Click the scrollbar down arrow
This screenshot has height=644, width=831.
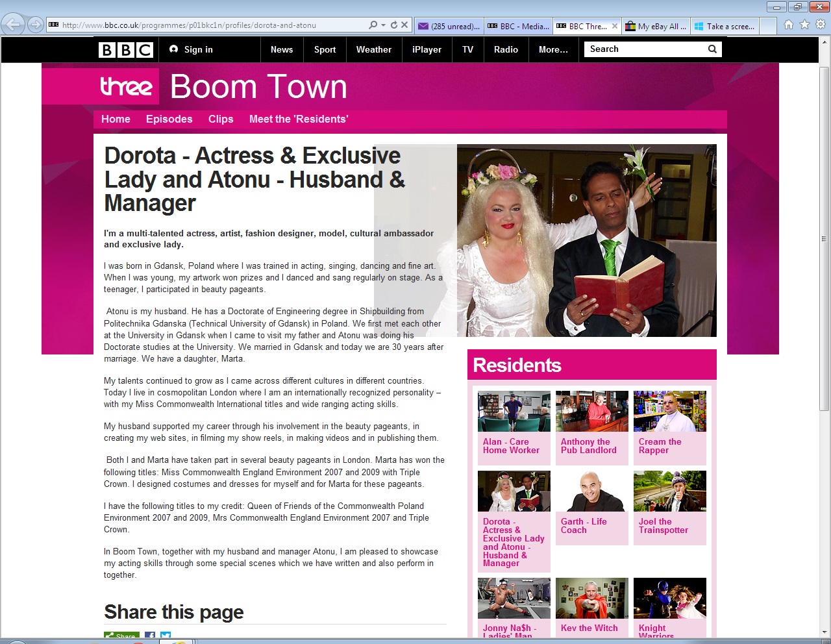click(x=825, y=632)
